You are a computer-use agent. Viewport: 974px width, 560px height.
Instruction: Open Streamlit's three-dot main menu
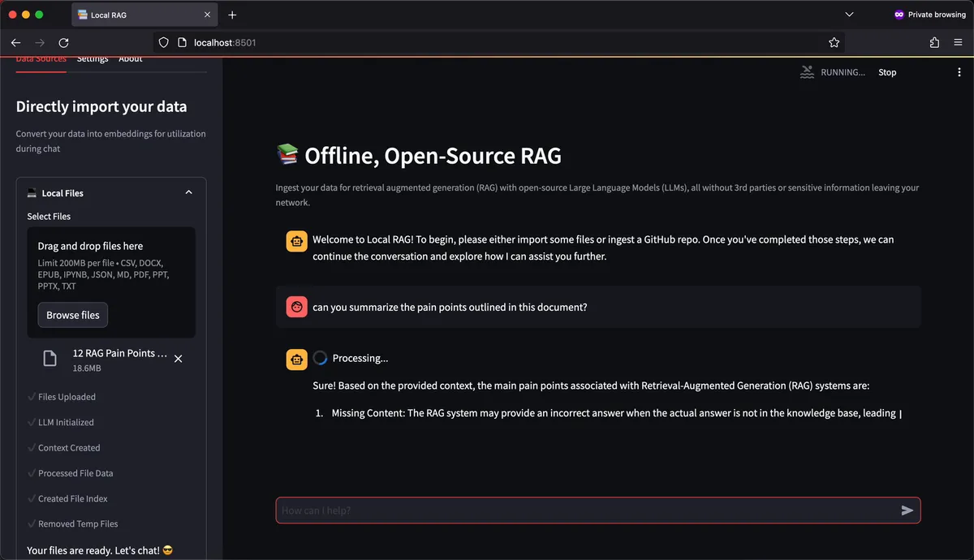959,72
